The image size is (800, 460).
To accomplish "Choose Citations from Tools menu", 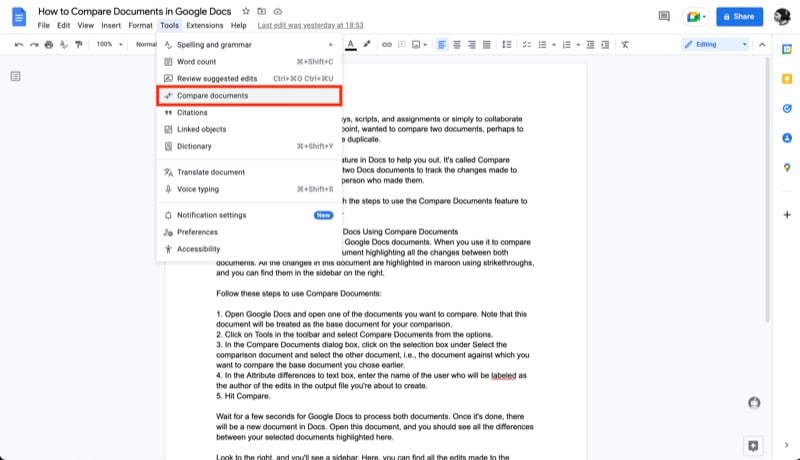I will tap(249, 113).
